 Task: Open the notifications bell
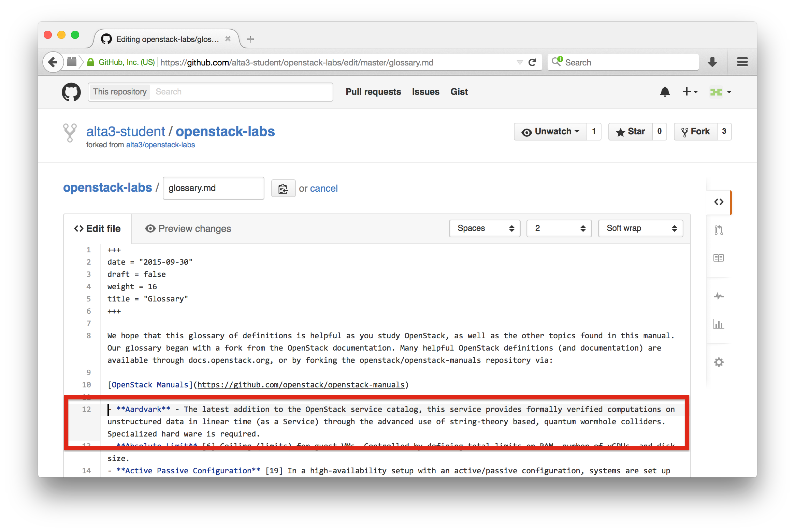pos(665,92)
